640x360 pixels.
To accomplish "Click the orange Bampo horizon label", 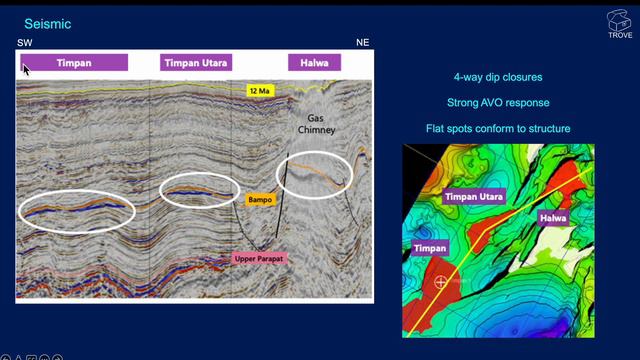I will 260,200.
